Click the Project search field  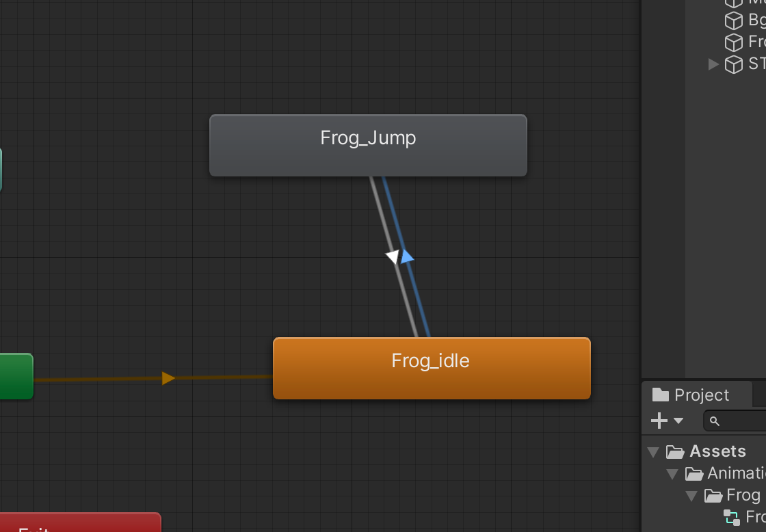coord(735,421)
